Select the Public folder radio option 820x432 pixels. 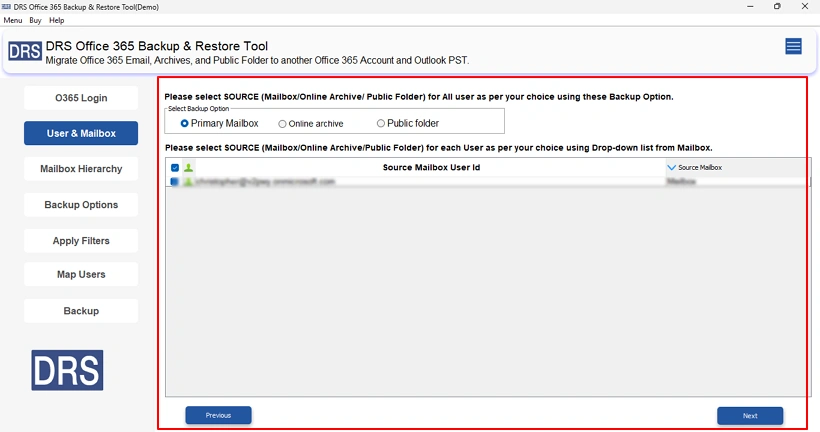(x=408, y=123)
